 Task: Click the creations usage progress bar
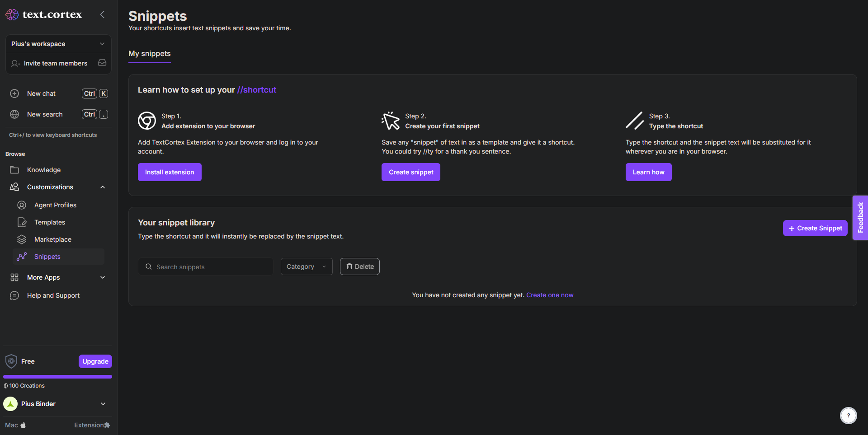click(57, 377)
